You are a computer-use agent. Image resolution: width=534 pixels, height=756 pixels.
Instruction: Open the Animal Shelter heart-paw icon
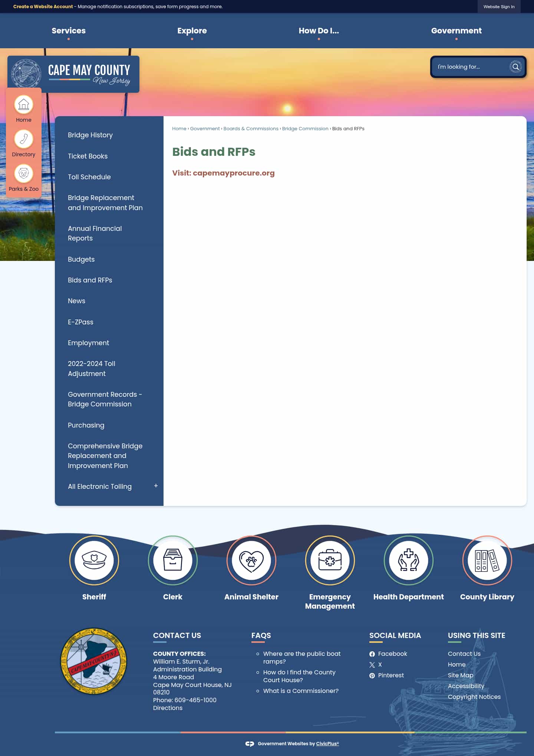point(251,560)
